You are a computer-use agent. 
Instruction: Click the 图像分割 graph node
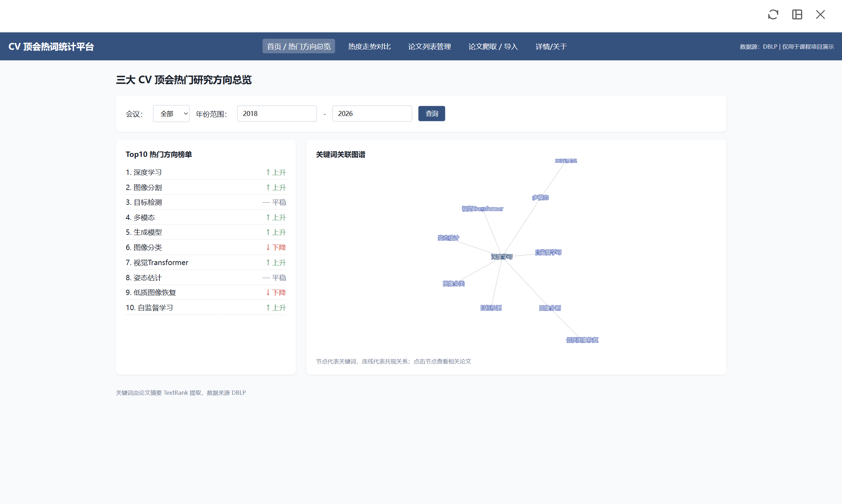pos(550,308)
